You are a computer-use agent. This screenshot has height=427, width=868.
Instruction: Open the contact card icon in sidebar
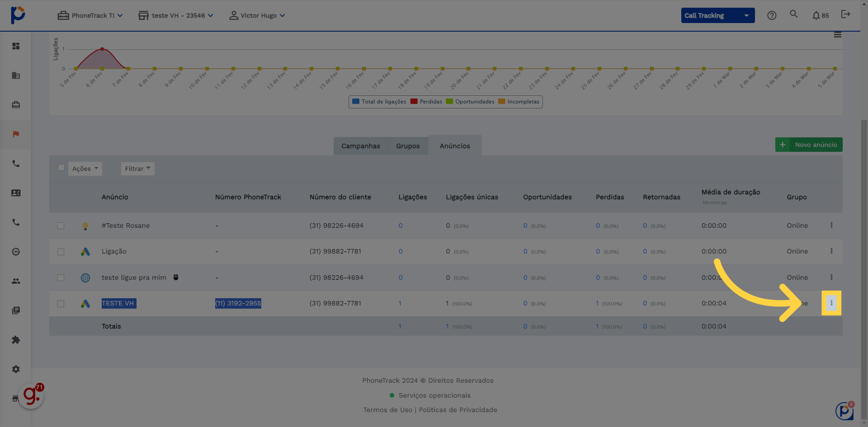[16, 193]
